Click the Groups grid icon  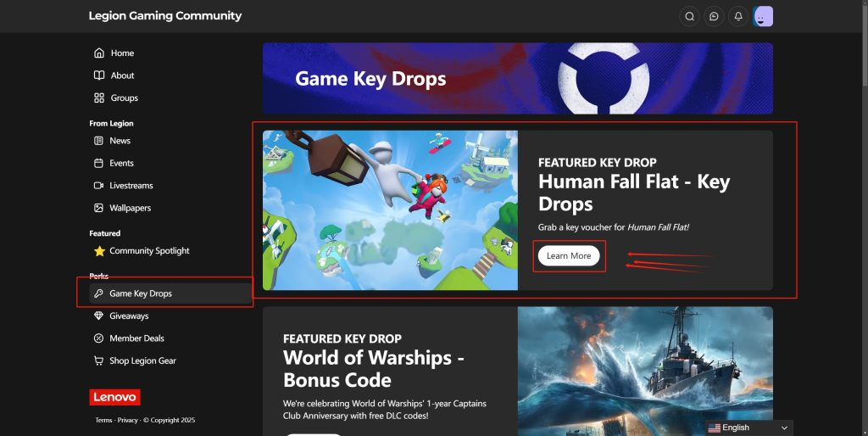click(x=99, y=98)
